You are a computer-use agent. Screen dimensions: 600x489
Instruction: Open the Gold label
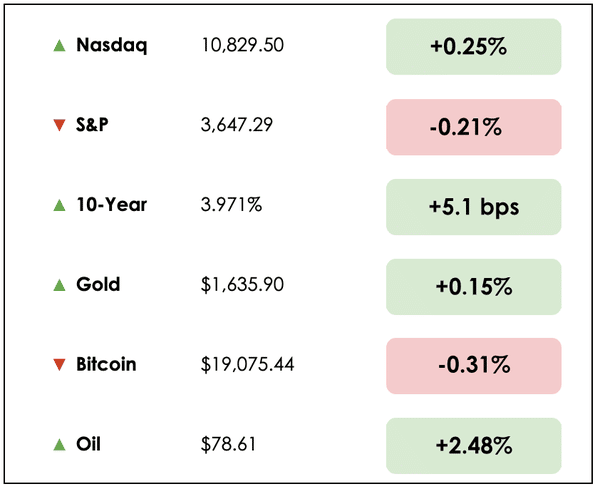[98, 285]
